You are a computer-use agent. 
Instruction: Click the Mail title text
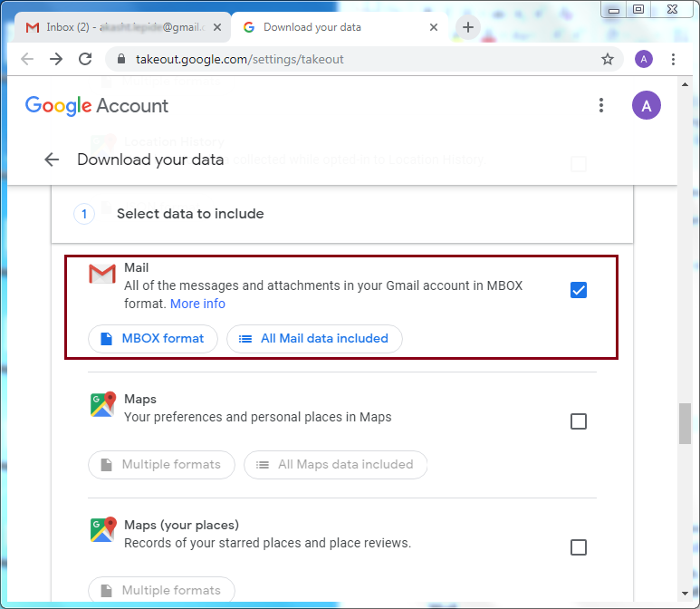tap(136, 267)
